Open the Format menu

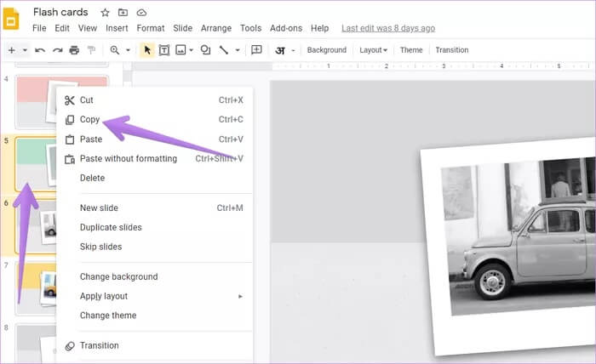pyautogui.click(x=151, y=28)
